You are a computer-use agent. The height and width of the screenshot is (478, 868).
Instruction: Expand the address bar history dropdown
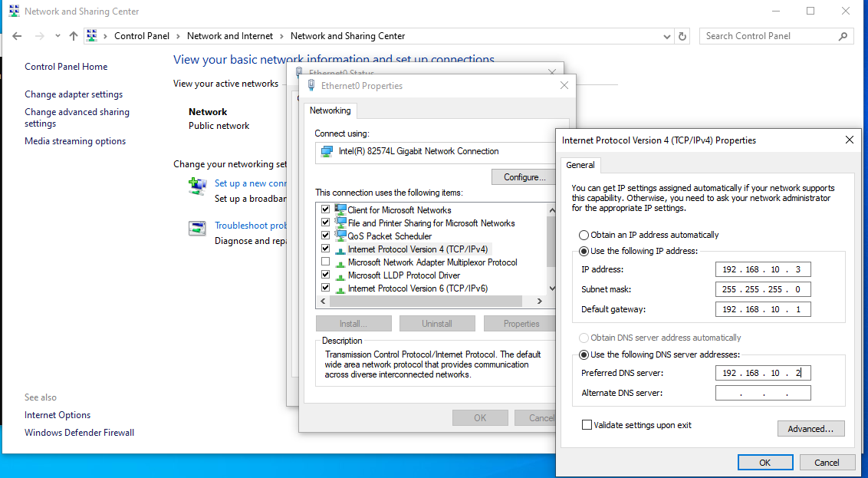click(666, 36)
